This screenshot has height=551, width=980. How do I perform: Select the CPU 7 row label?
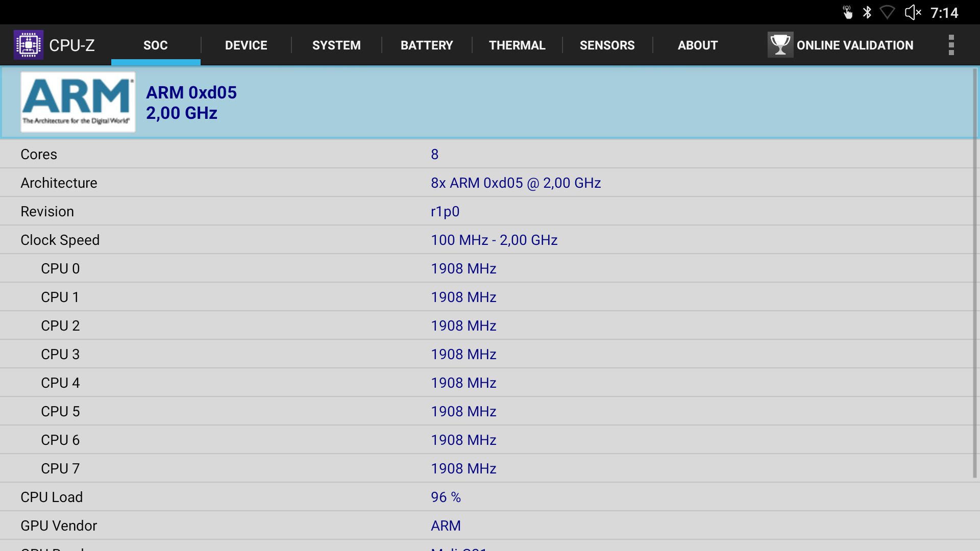60,468
